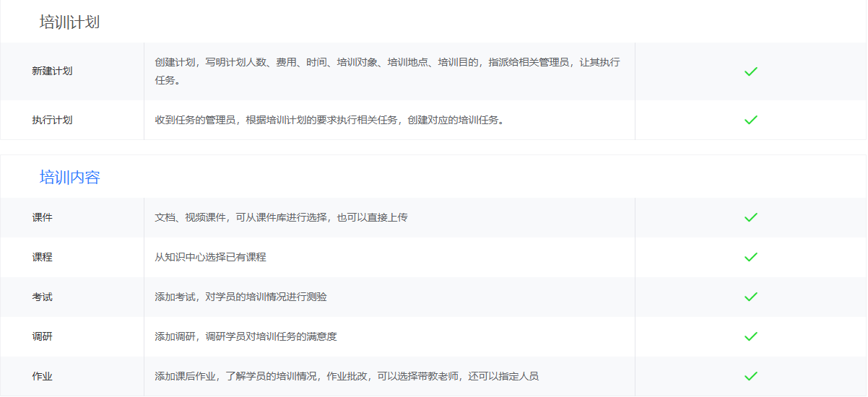Click the green checkmark in the 执行计划 row

pos(750,120)
